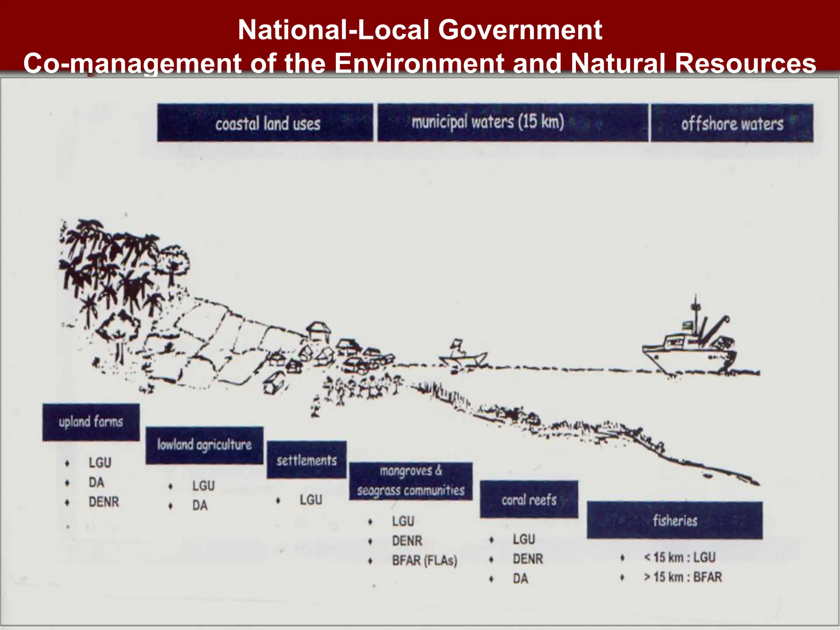Click the subtitle 'Co-management of the Environment and Natural Resources'

420,64
